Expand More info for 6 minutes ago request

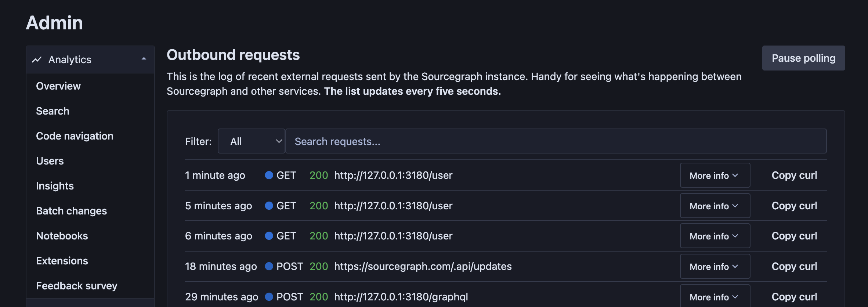pyautogui.click(x=715, y=236)
